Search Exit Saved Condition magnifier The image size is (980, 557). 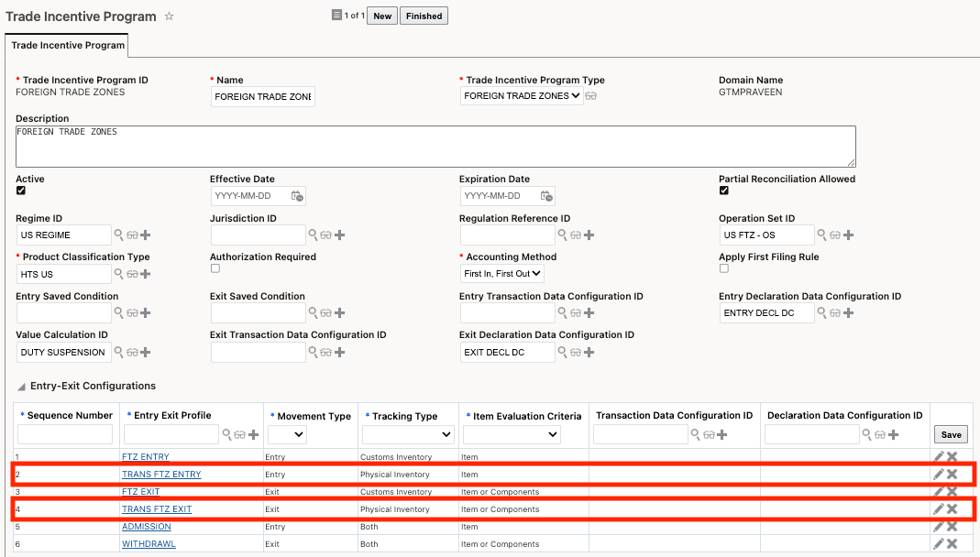click(x=314, y=312)
